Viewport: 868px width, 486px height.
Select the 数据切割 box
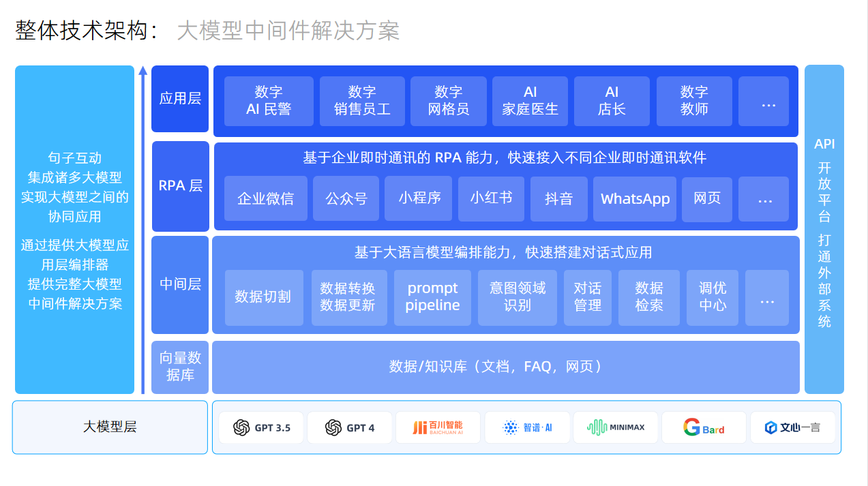(x=264, y=297)
